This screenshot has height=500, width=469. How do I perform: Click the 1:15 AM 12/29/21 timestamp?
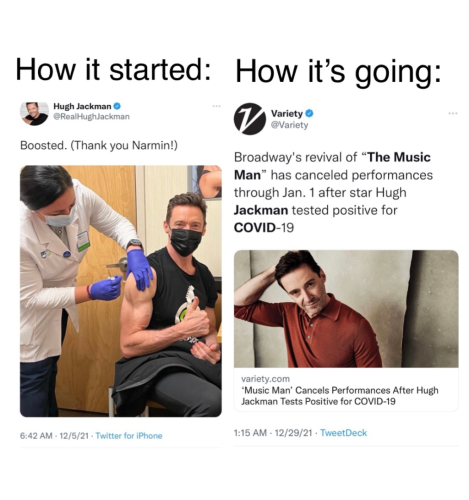273,433
